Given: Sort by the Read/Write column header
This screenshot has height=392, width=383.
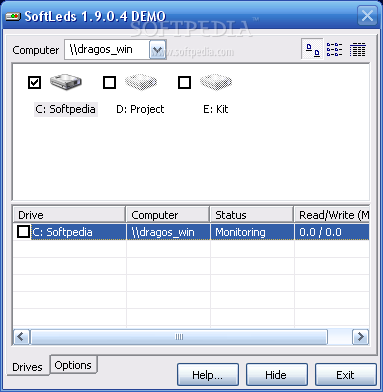Looking at the screenshot, I should 332,215.
